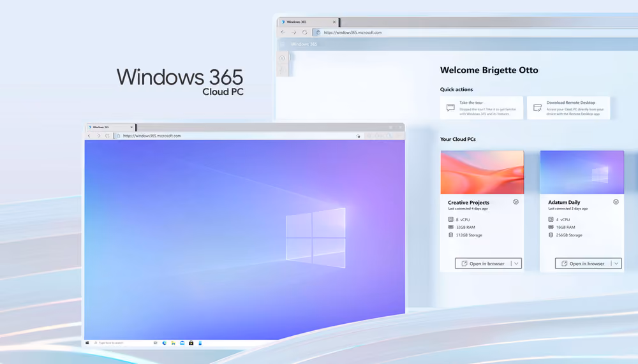Go back in the front browser window
This screenshot has height=364, width=638.
[89, 136]
